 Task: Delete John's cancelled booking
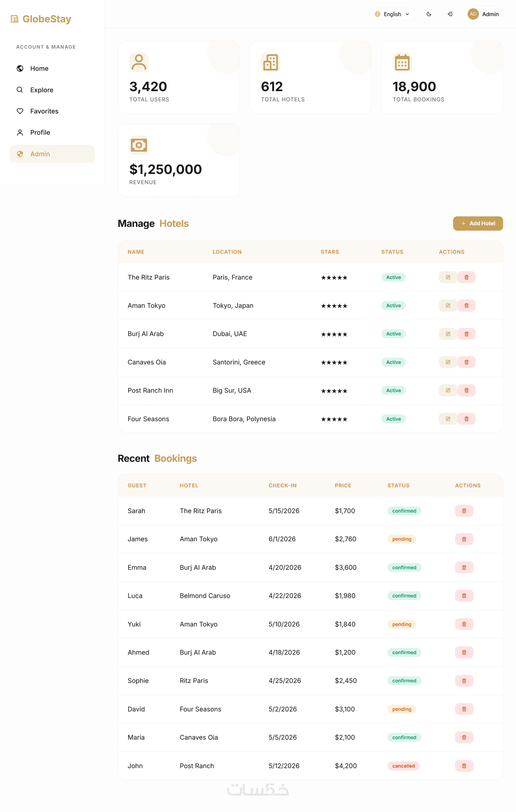(464, 766)
